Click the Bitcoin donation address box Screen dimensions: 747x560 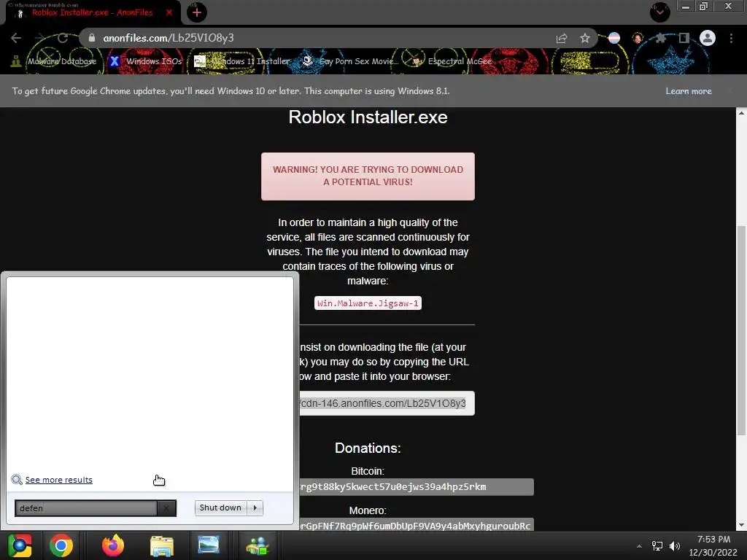[x=417, y=487]
